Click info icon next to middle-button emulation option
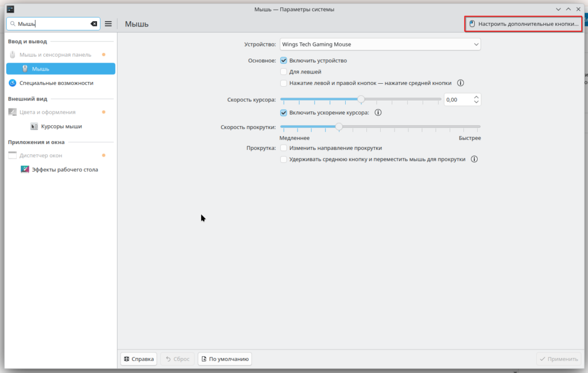The width and height of the screenshot is (588, 373). 461,83
